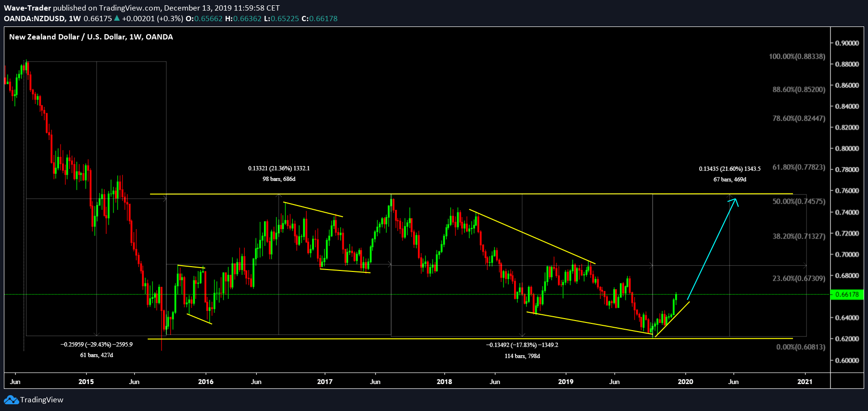Click the 0.70000 price scale label
868x411 pixels.
(847, 255)
